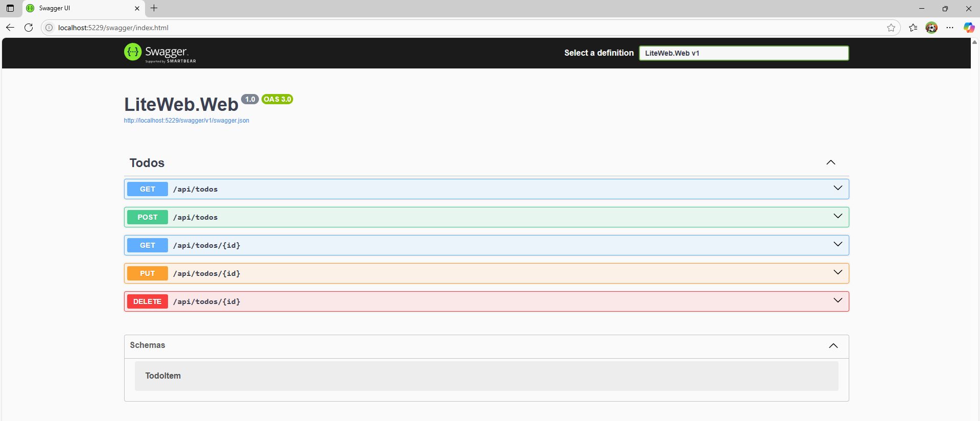
Task: Click the GET badge for /api/todos
Action: [148, 189]
